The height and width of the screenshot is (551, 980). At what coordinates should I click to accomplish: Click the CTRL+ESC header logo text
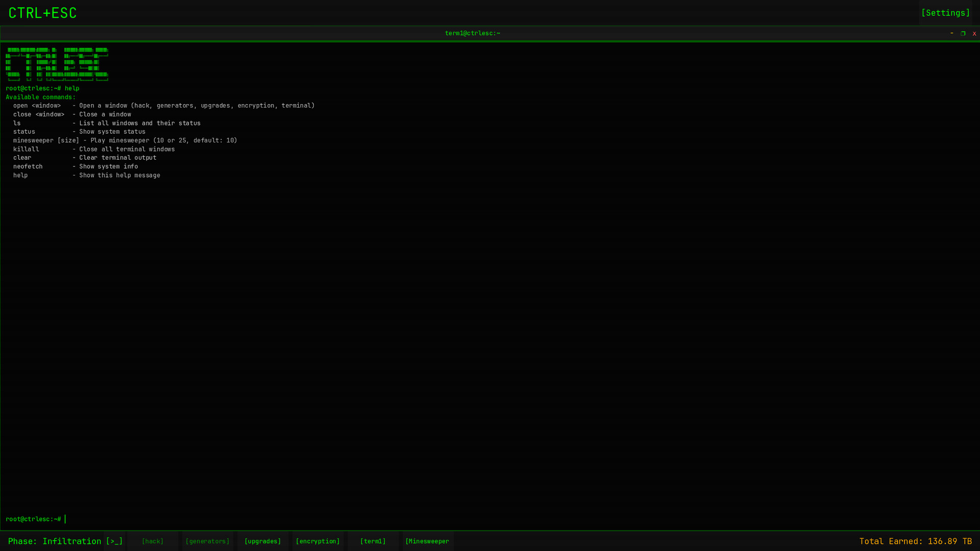(43, 13)
